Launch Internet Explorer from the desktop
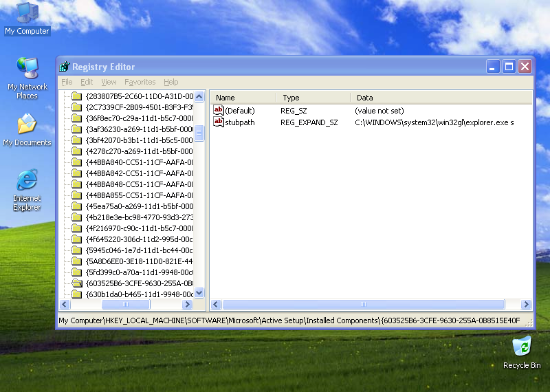 click(x=27, y=190)
